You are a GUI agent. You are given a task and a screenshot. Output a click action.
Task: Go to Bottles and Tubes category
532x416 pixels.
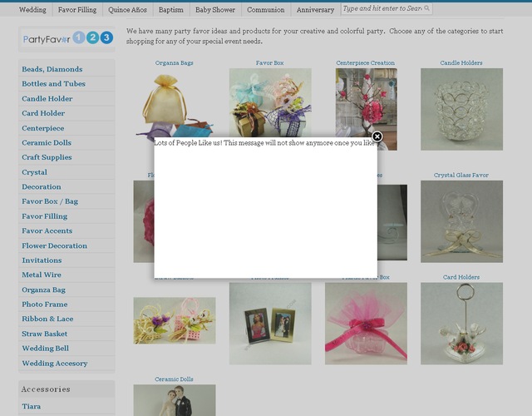[53, 84]
